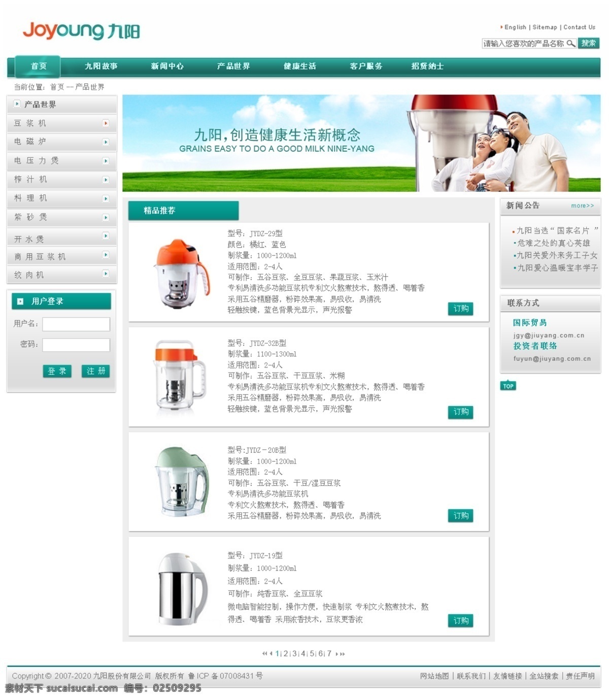This screenshot has height=700, width=609.
Task: Open footer link 全站搜索
Action: (544, 676)
